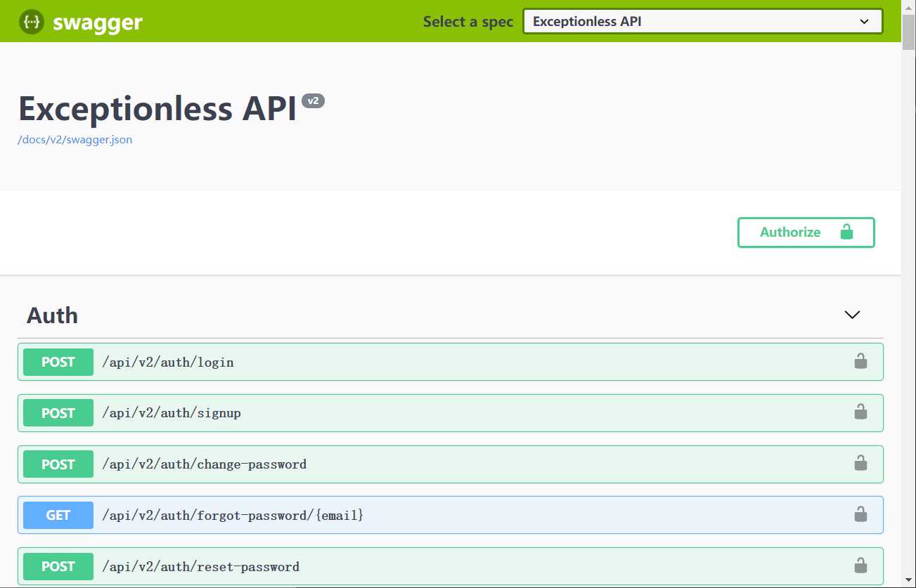Click the Exceptionless API page title
The image size is (916, 588).
click(x=157, y=108)
